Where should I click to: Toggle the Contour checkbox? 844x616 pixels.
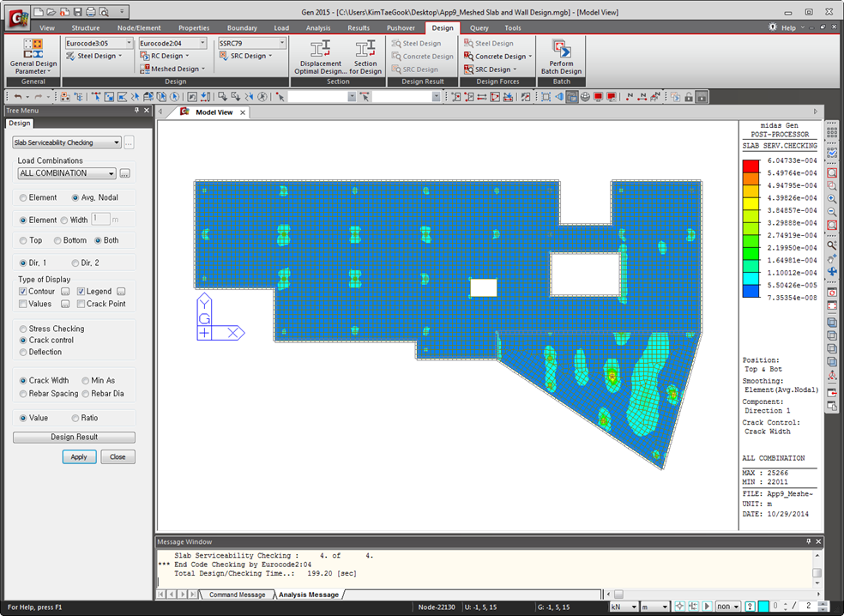pyautogui.click(x=22, y=292)
